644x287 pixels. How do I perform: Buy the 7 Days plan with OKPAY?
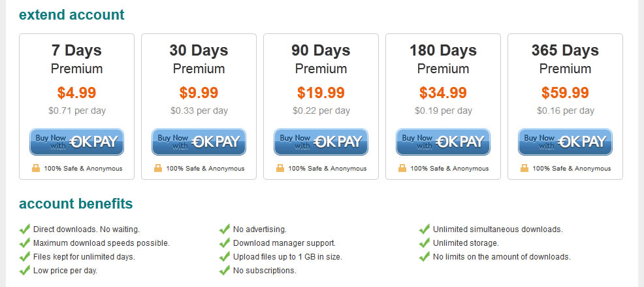pos(76,142)
